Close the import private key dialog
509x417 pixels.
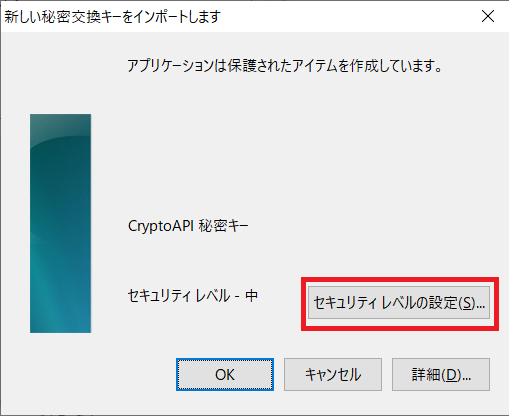[x=488, y=16]
